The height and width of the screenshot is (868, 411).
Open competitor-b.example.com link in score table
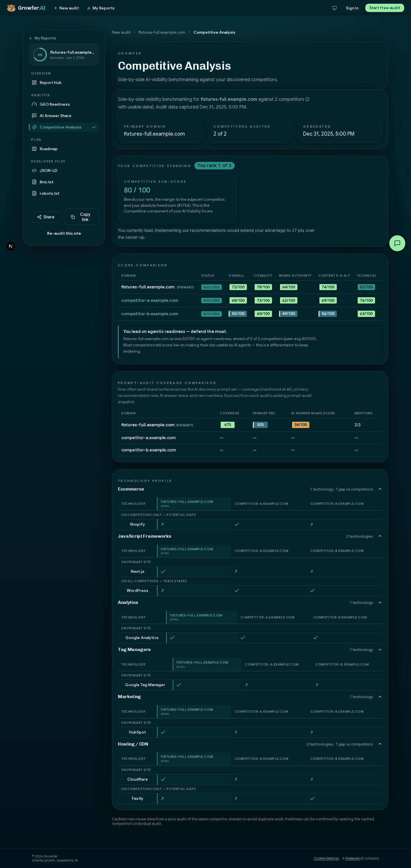pos(150,314)
